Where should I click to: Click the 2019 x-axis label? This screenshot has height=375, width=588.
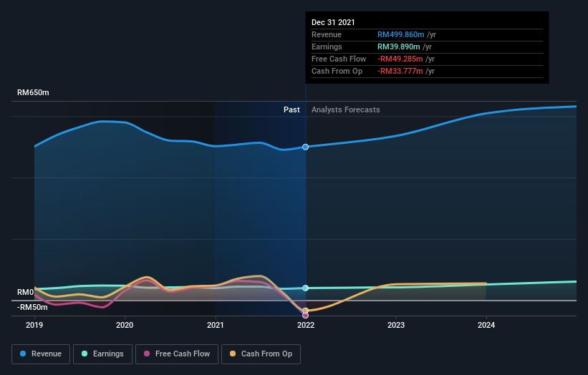tap(34, 325)
